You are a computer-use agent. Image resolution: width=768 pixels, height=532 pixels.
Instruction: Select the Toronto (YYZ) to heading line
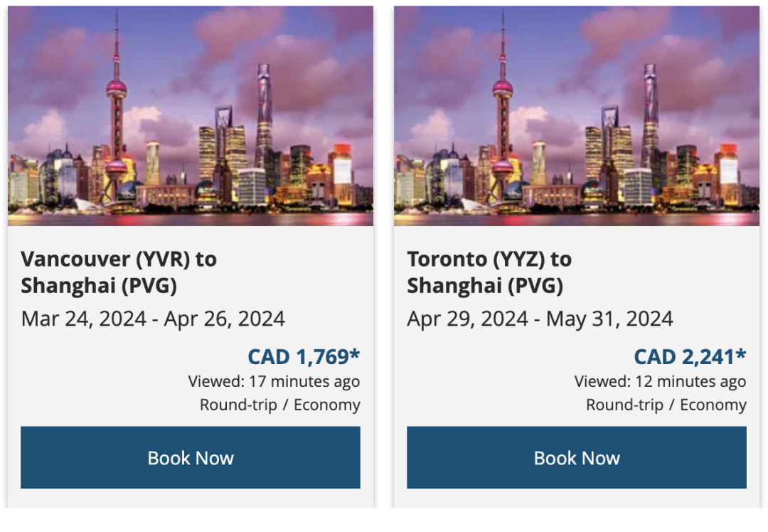[x=489, y=259]
